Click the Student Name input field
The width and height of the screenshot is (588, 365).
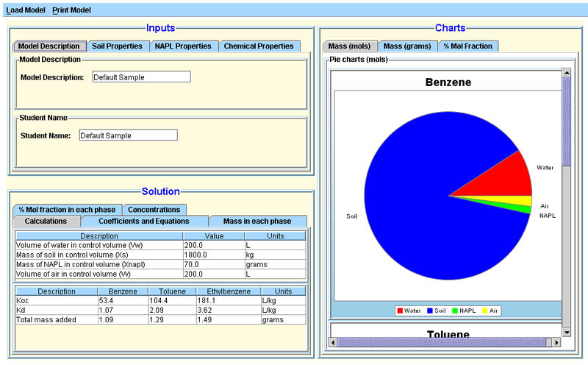(x=128, y=135)
